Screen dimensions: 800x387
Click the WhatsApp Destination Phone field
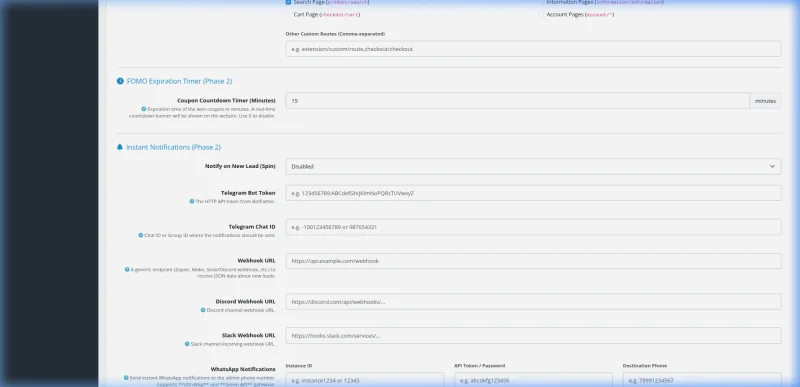702,380
